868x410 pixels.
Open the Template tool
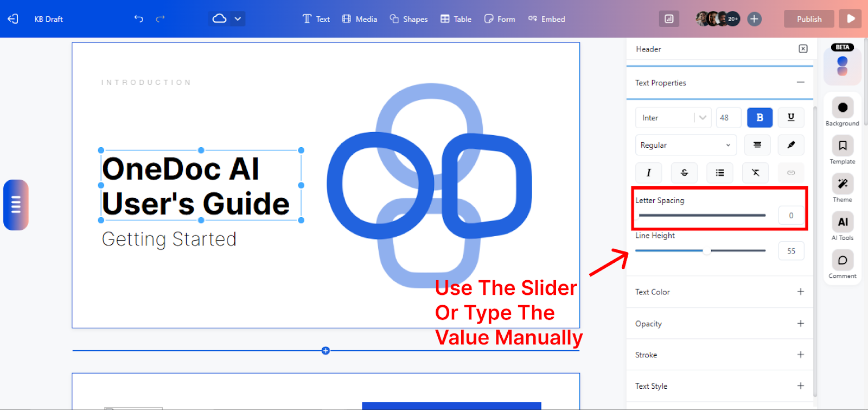click(843, 150)
